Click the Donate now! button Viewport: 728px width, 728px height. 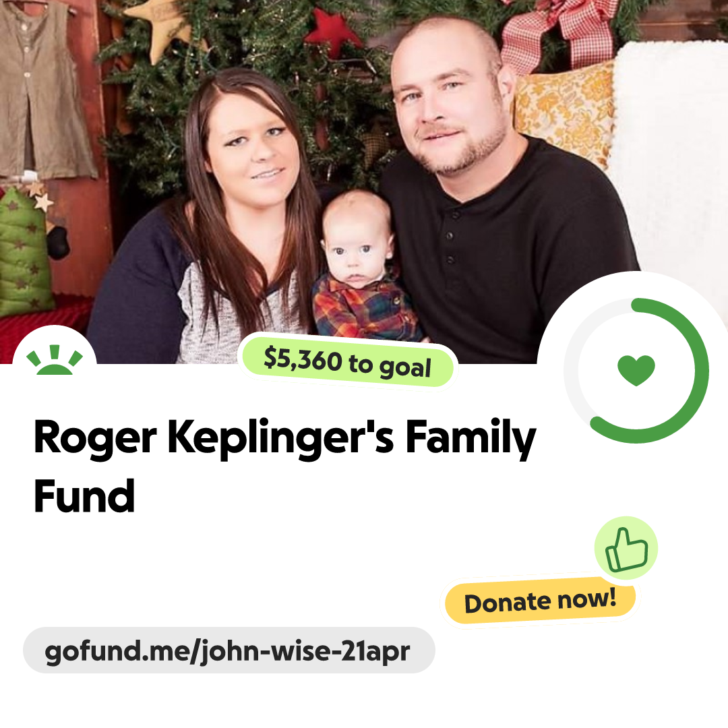coord(540,601)
